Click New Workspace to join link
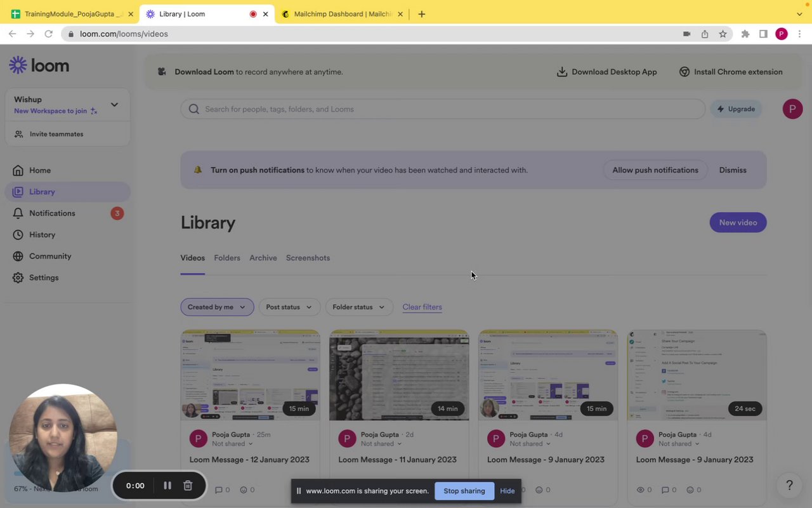Image resolution: width=812 pixels, height=508 pixels. [x=55, y=110]
